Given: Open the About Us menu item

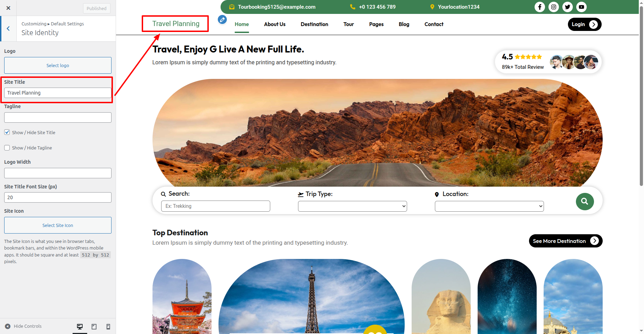Looking at the screenshot, I should click(274, 24).
